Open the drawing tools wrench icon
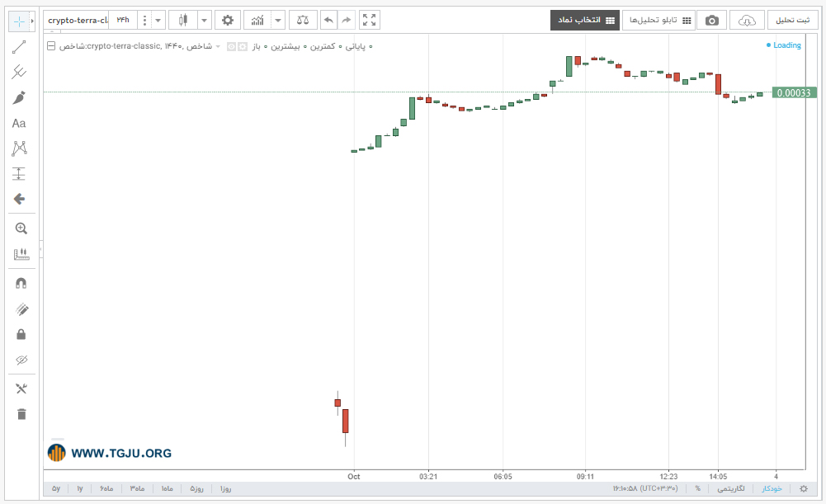Image resolution: width=826 pixels, height=504 pixels. pyautogui.click(x=21, y=389)
